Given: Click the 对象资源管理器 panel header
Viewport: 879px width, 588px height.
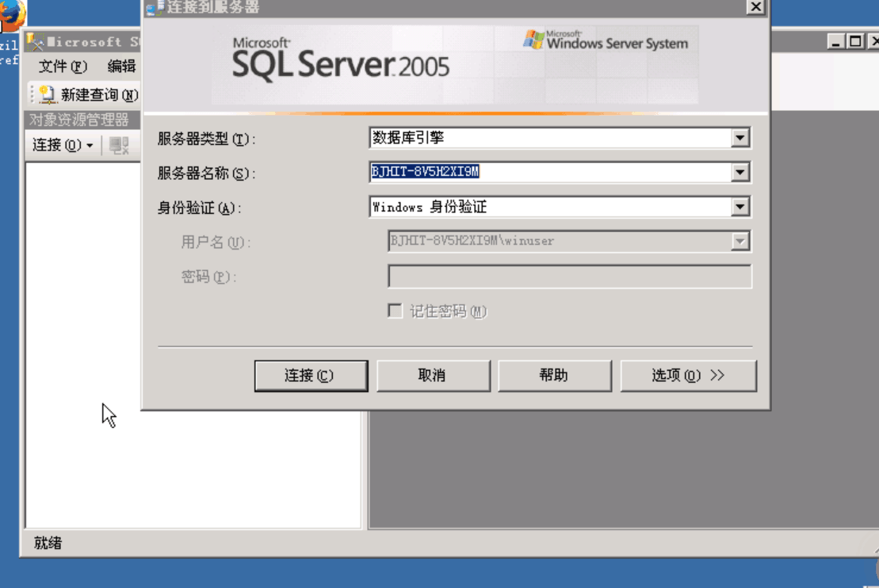Looking at the screenshot, I should pos(82,120).
